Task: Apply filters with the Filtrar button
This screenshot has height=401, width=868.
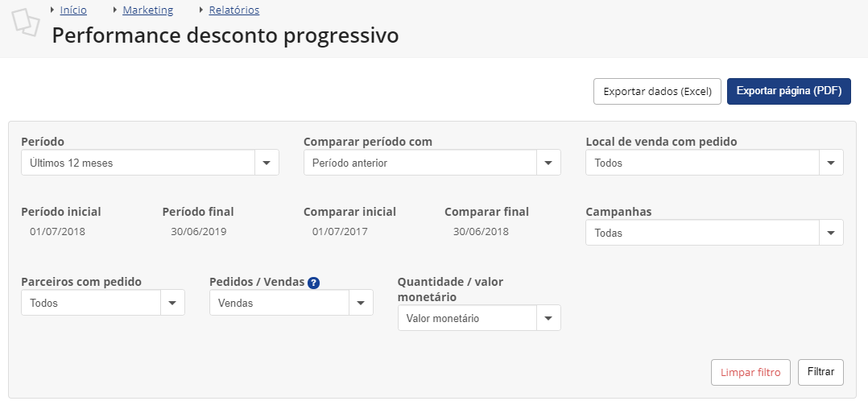Action: [821, 372]
